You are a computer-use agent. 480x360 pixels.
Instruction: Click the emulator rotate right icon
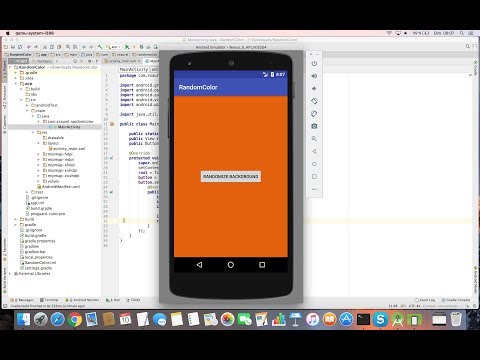coord(314,114)
